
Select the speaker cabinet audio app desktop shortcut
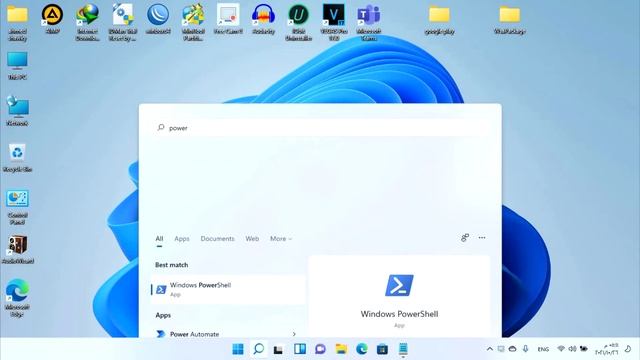pos(17,249)
